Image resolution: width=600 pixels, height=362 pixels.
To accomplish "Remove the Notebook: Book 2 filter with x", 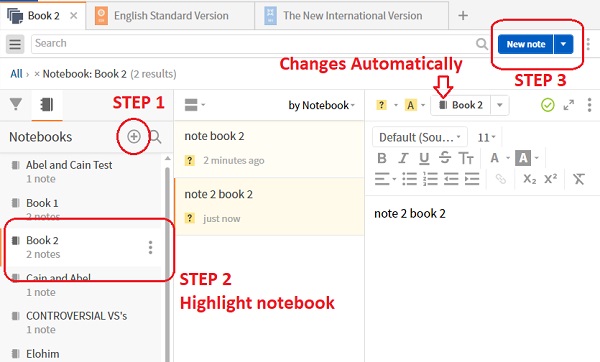I will pos(37,74).
